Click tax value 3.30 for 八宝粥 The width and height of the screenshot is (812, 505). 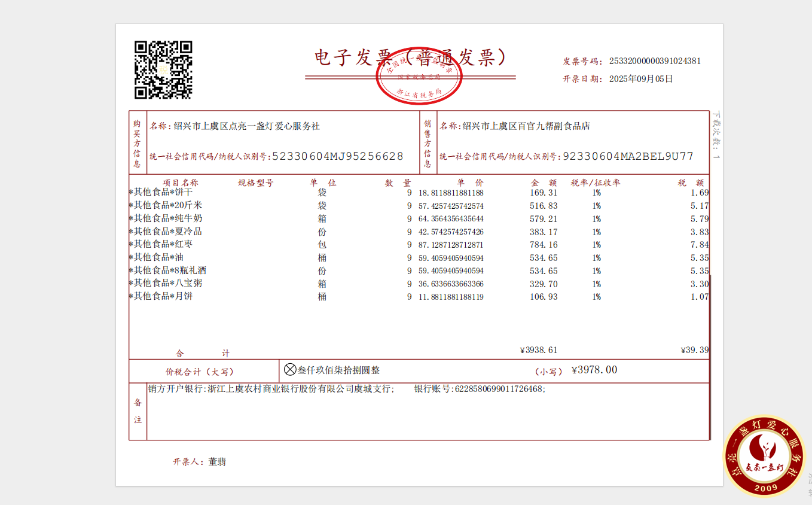700,284
